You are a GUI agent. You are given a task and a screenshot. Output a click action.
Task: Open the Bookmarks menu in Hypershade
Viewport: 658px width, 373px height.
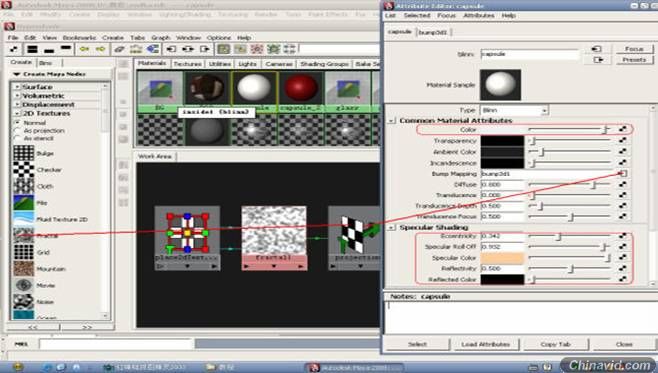[79, 38]
